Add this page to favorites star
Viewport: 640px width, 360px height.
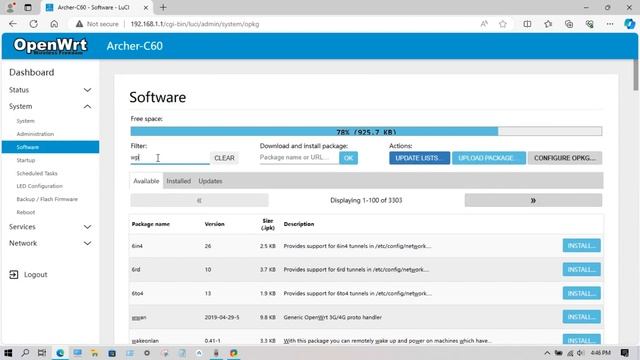(x=503, y=24)
